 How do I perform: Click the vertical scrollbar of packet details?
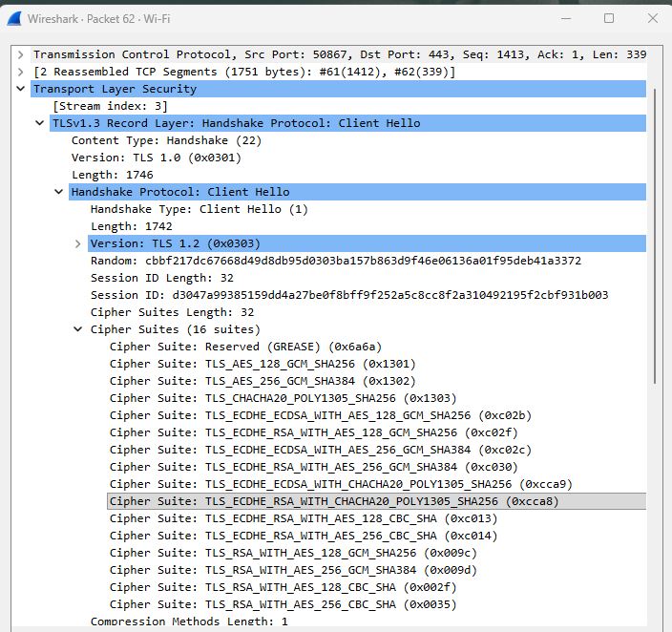(655, 236)
